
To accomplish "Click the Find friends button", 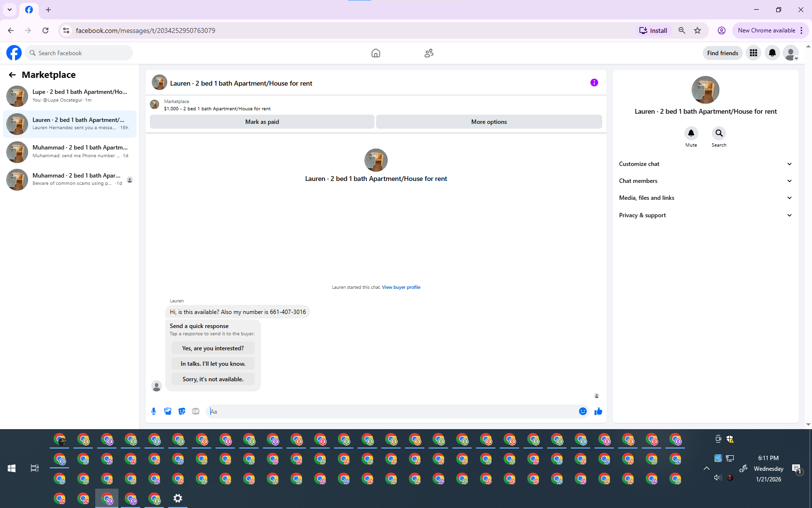I will 723,53.
